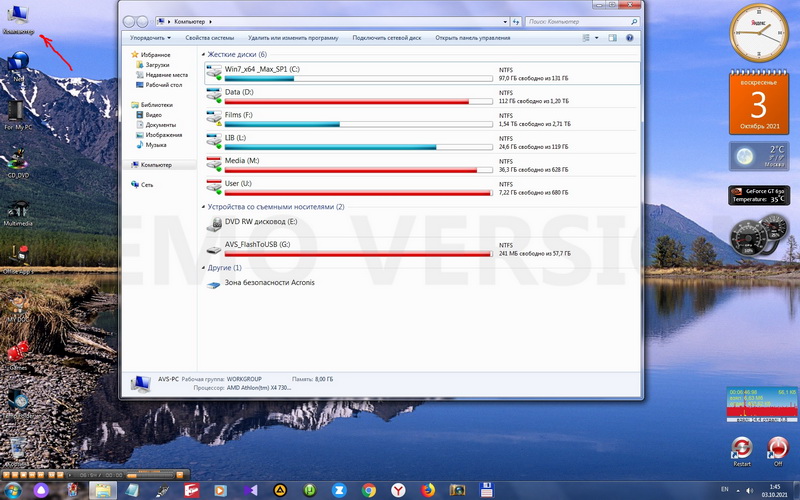
Task: Open Google Chrome from the taskbar
Action: [x=369, y=490]
